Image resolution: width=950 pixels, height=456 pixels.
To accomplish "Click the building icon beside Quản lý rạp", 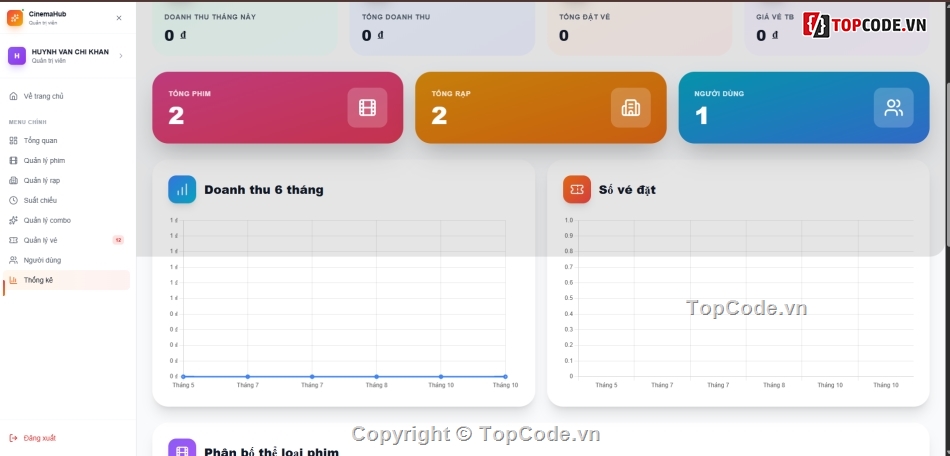I will pos(13,180).
